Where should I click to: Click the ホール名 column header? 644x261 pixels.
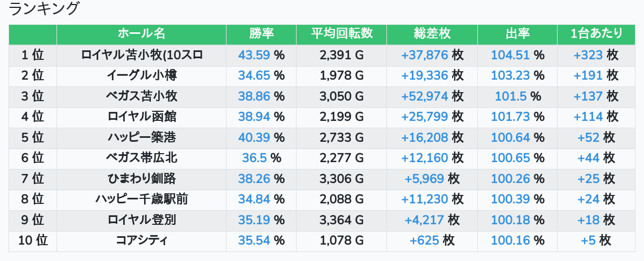pyautogui.click(x=141, y=34)
